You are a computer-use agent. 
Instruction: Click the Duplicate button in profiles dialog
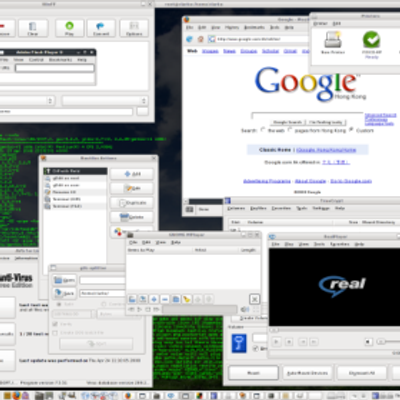pos(132,203)
